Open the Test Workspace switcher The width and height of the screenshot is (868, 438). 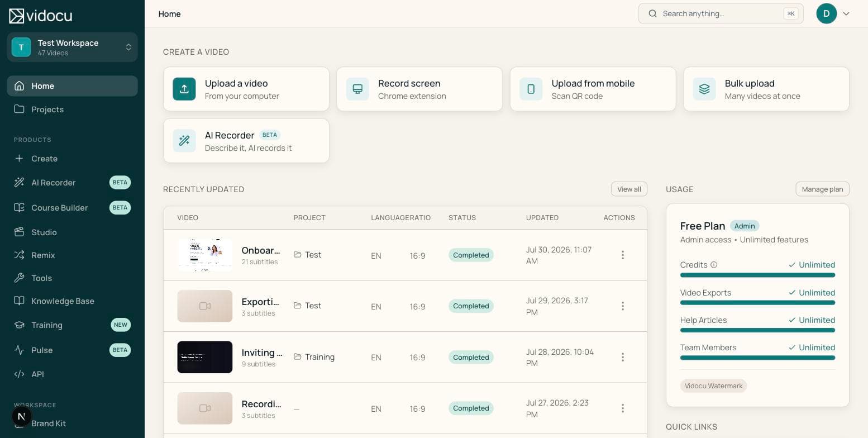73,47
